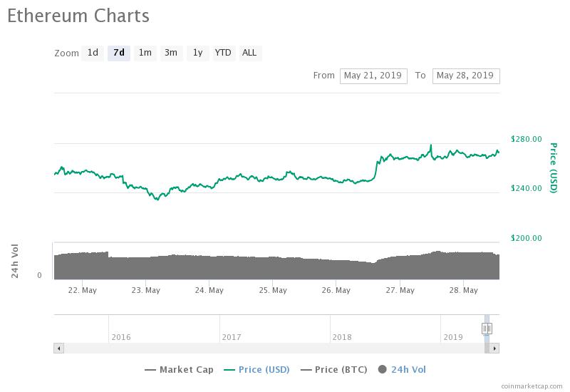The image size is (570, 392).
Task: Click the 22. May axis label
Action: pyautogui.click(x=83, y=290)
